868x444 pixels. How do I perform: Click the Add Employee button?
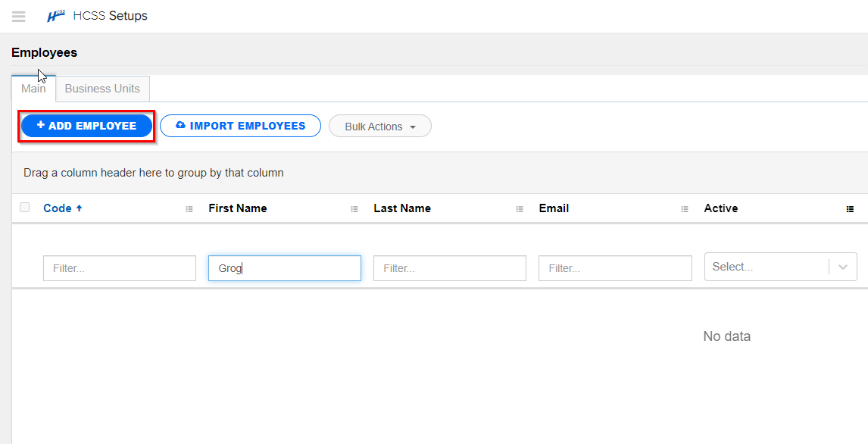click(86, 126)
